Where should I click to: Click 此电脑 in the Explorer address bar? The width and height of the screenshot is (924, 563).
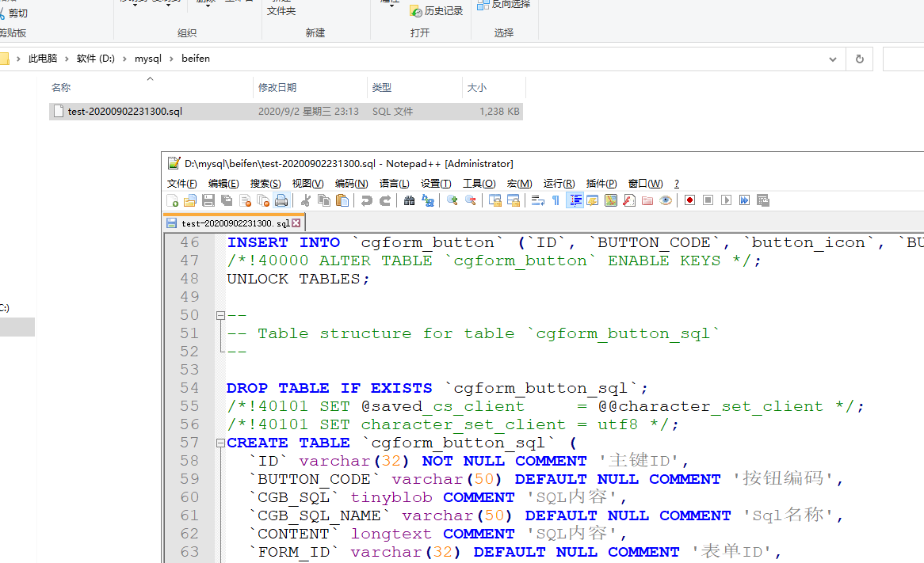click(43, 59)
